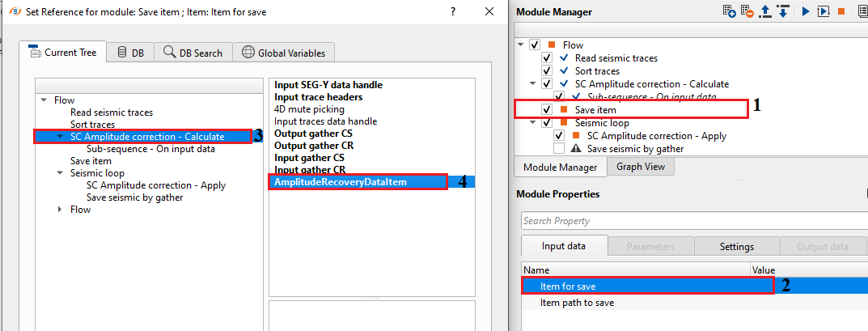Click the move module up arrow icon
Image resolution: width=868 pixels, height=331 pixels.
(764, 11)
